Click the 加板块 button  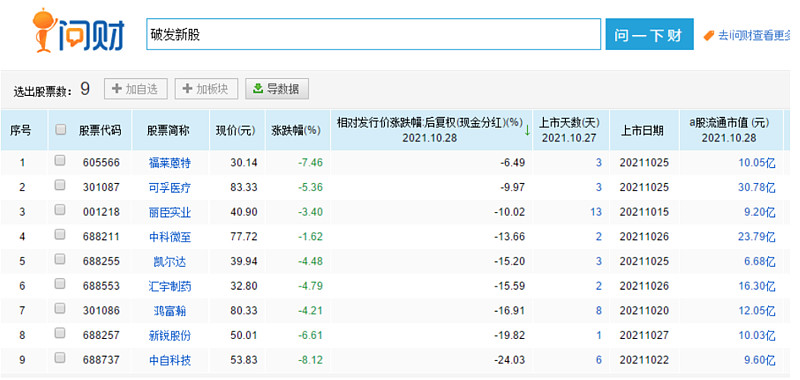click(x=206, y=89)
